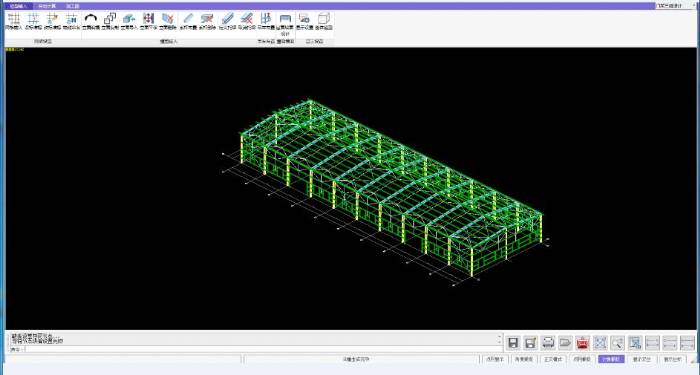The width and height of the screenshot is (700, 375).
Task: Click the portal frame icon in ribbon
Action: pyautogui.click(x=285, y=19)
